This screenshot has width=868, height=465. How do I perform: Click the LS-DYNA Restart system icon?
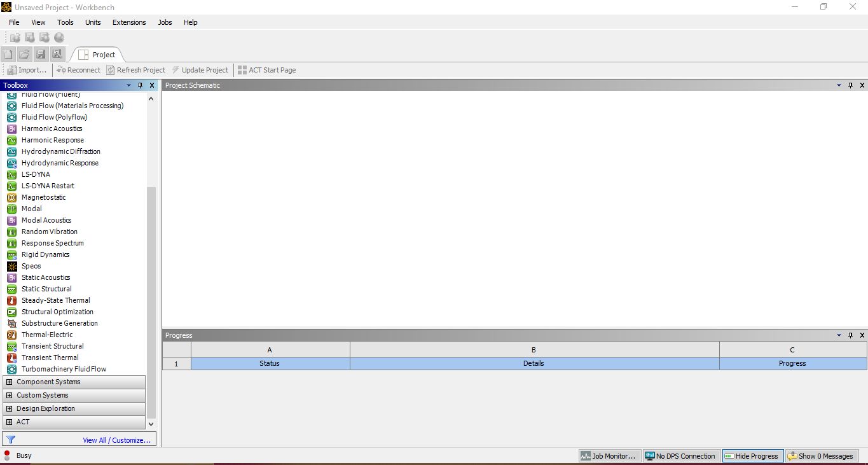(x=11, y=186)
